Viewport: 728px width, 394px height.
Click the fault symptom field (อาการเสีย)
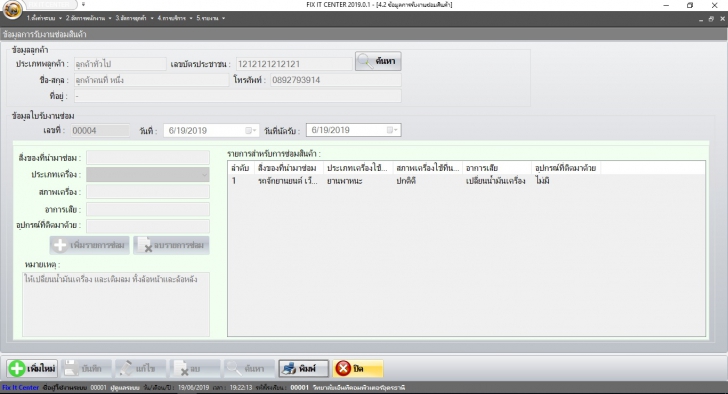tap(148, 209)
